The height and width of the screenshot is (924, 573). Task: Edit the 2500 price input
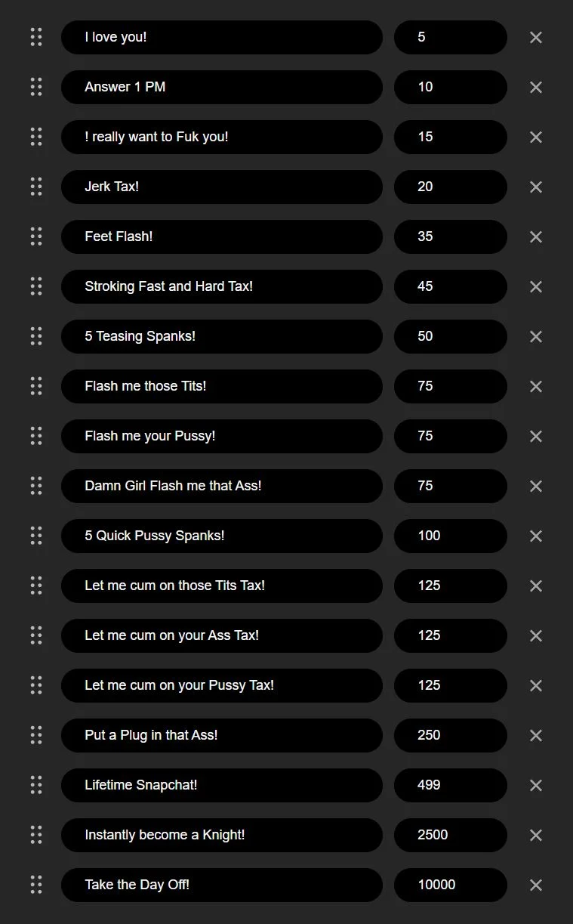click(x=450, y=835)
